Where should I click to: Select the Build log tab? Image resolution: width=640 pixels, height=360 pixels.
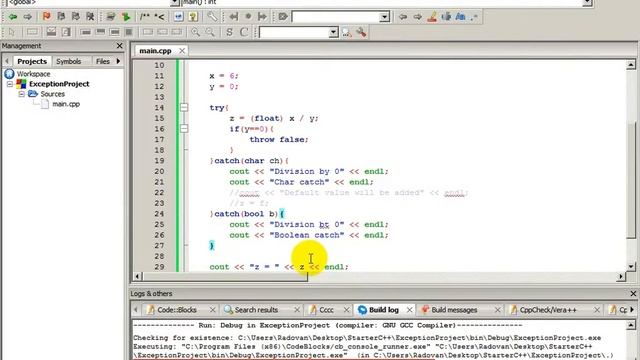point(384,310)
